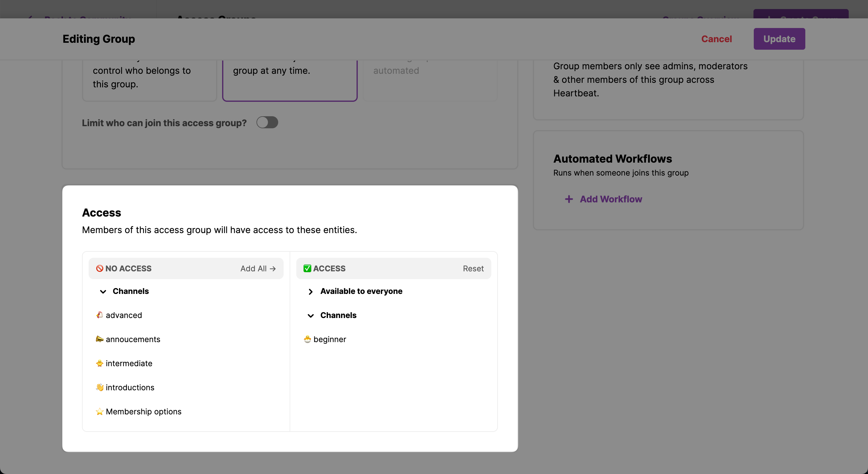
Task: Click the plus icon next to Add Workflow
Action: 569,199
